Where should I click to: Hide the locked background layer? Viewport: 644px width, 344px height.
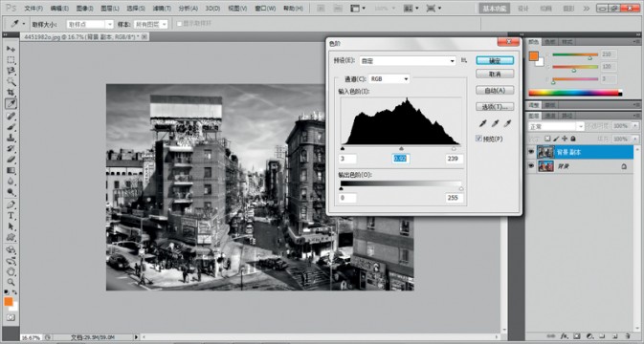(x=531, y=166)
